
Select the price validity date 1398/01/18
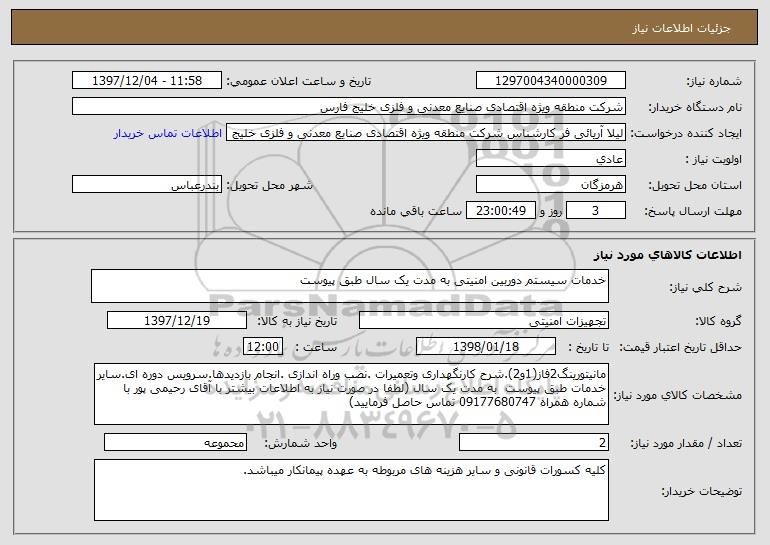[x=486, y=347]
